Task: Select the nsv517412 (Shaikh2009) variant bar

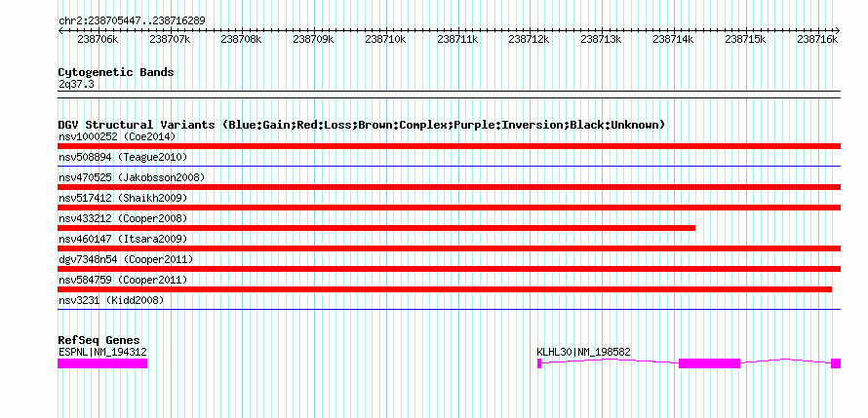Action: pos(449,208)
